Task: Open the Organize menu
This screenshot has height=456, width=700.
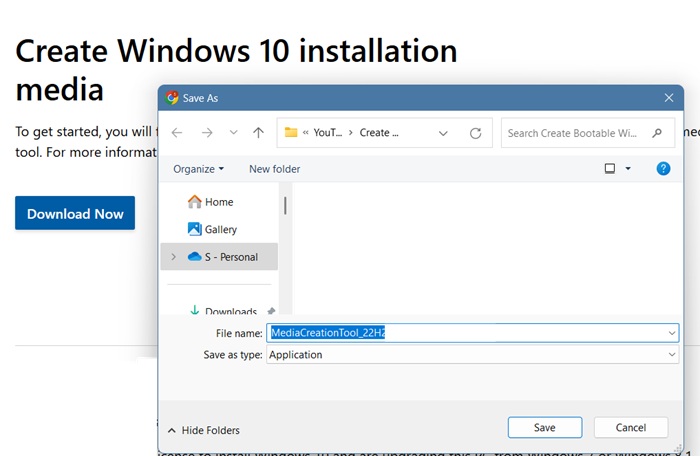Action: coord(199,169)
